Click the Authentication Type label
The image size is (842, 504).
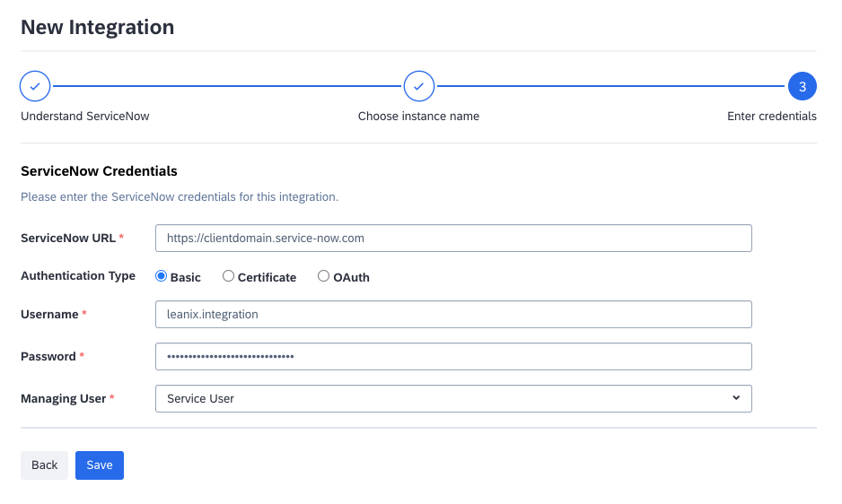[x=78, y=276]
